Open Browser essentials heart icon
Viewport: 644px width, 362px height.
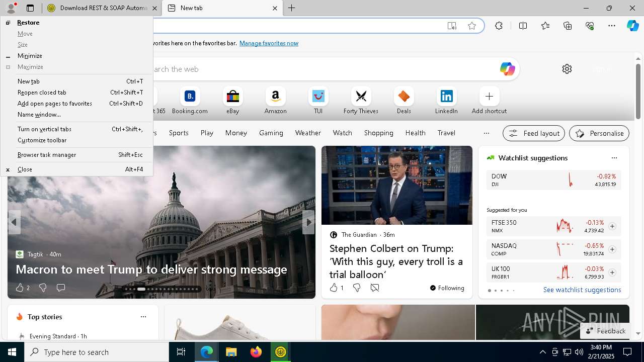(590, 26)
